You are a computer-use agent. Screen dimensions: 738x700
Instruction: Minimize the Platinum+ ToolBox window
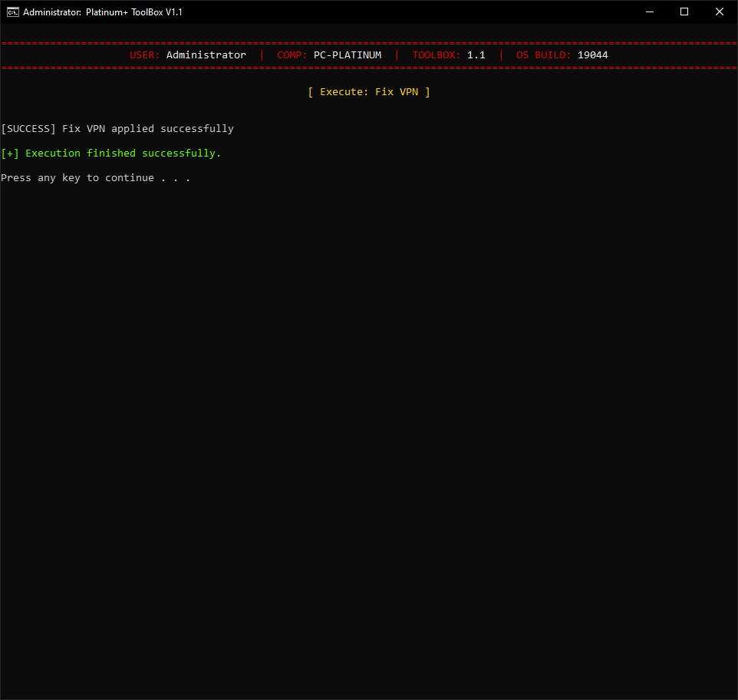click(x=650, y=12)
